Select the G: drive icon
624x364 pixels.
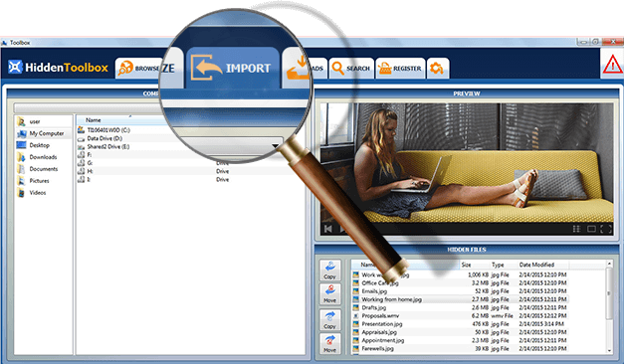click(81, 163)
